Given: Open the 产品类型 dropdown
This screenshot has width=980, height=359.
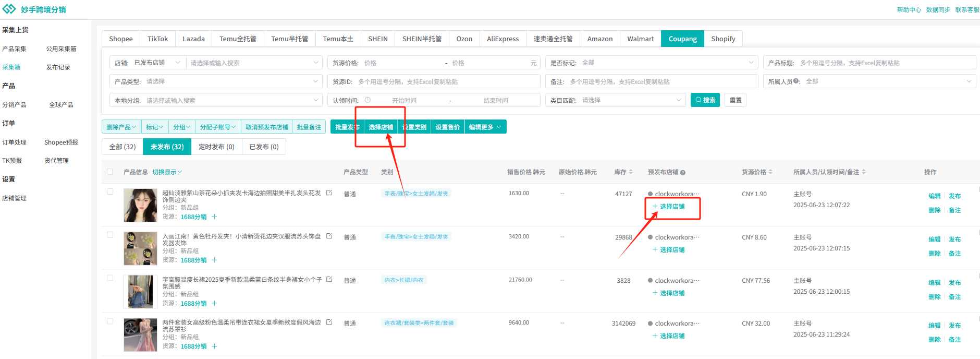Looking at the screenshot, I should (216, 81).
